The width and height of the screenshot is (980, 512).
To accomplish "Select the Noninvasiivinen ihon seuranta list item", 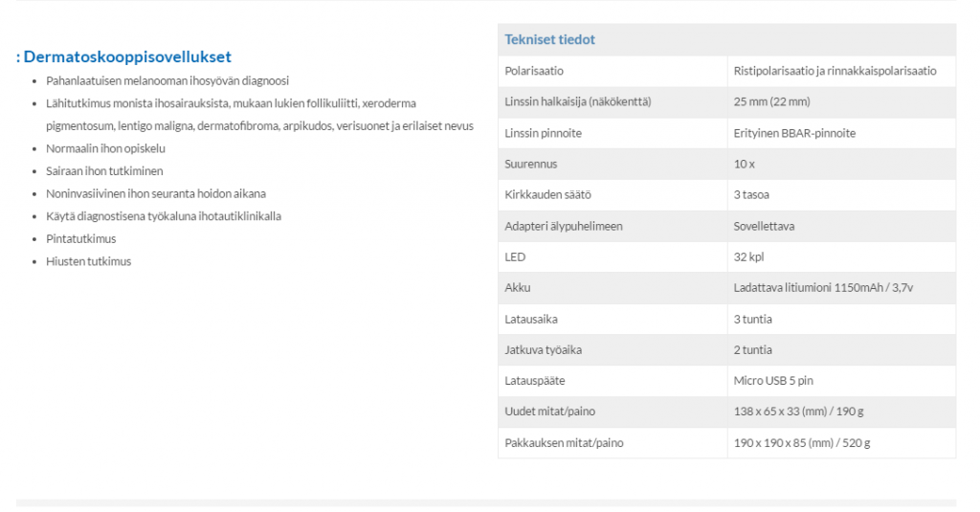I will [156, 193].
